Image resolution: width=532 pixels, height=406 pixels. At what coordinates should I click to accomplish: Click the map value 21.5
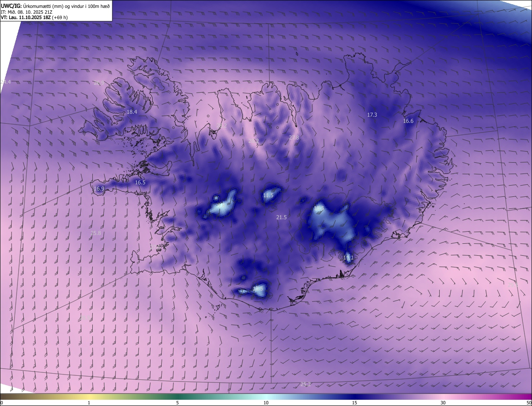281,218
